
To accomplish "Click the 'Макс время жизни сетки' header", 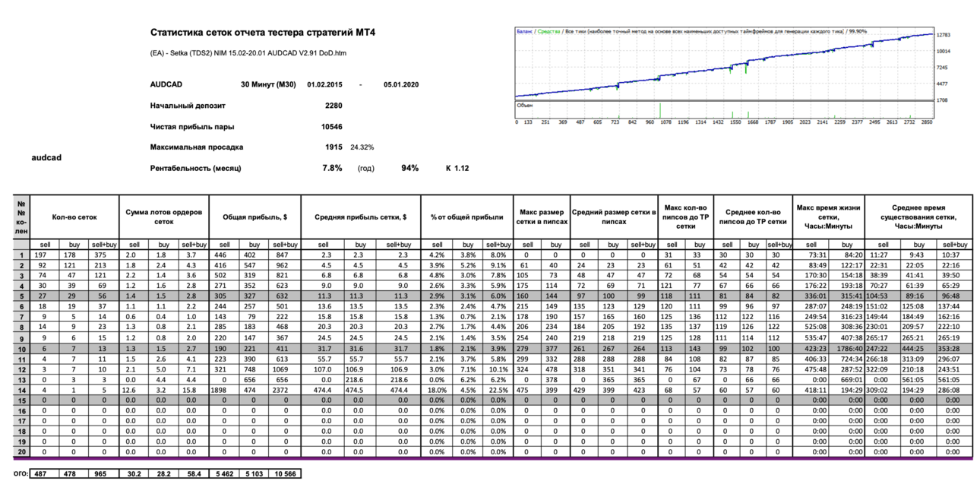I will [828, 217].
